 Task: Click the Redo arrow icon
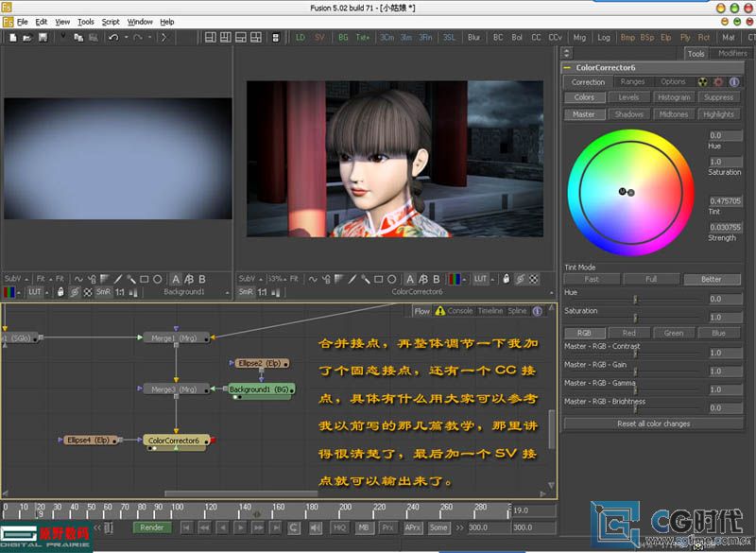pyautogui.click(x=138, y=38)
